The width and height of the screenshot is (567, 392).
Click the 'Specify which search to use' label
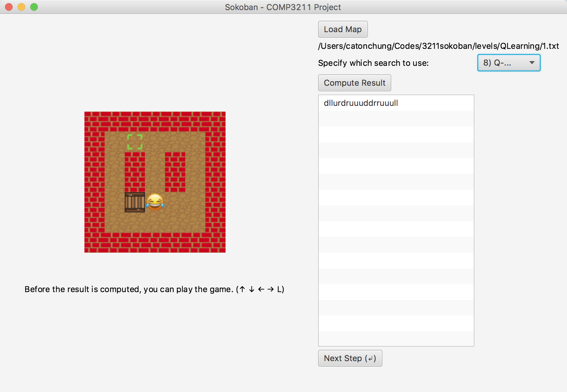point(373,63)
